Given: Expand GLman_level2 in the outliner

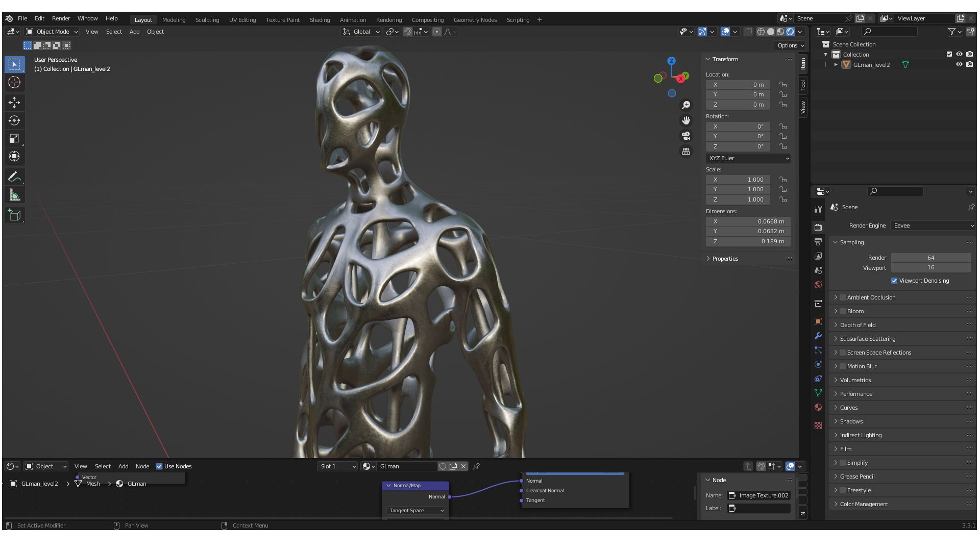Looking at the screenshot, I should coord(836,65).
